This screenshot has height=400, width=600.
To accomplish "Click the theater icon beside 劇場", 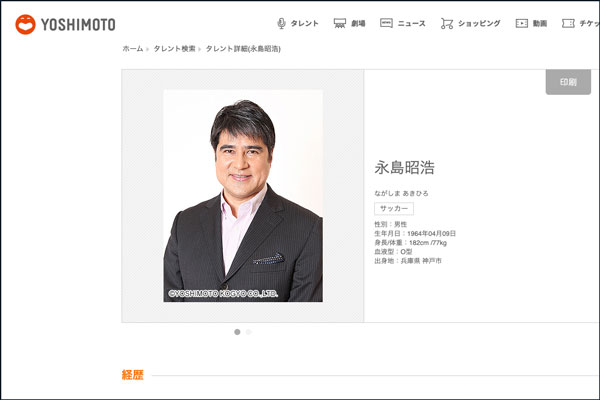I will [340, 23].
